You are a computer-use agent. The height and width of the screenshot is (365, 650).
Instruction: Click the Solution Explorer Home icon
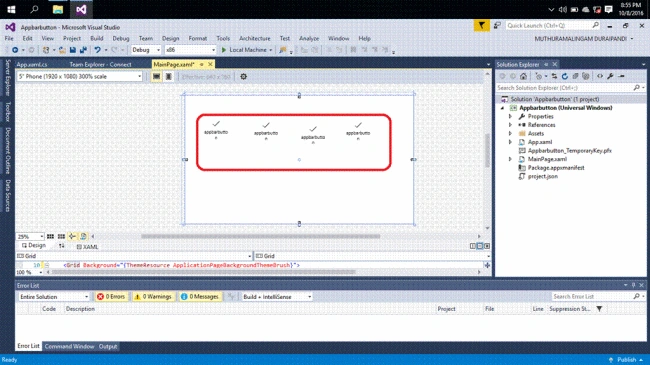coord(524,76)
